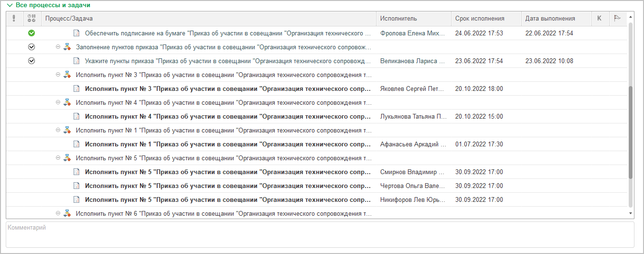Collapse the "Все процессы и задачи" section
Screen dimensions: 644x254
(10, 5)
